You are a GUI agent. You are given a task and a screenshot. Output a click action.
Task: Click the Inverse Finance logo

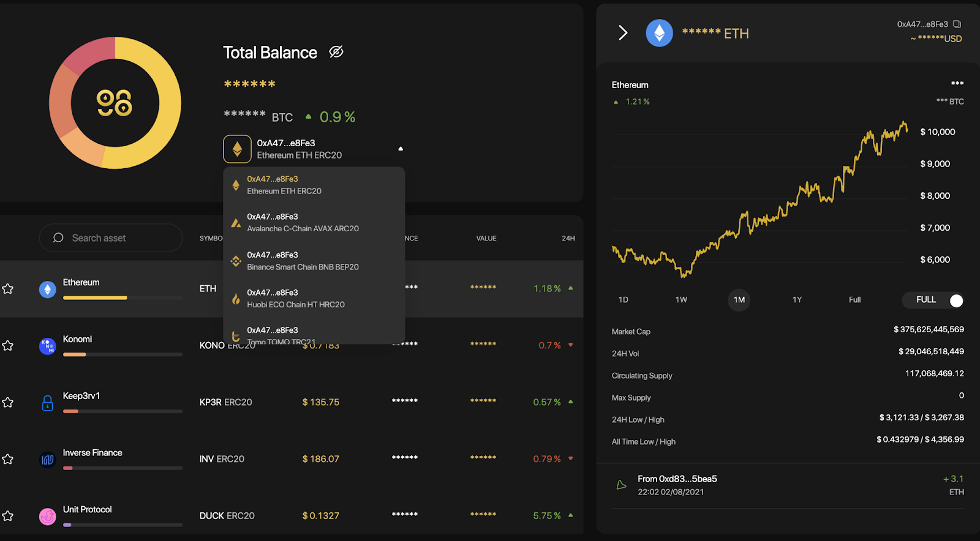tap(47, 460)
